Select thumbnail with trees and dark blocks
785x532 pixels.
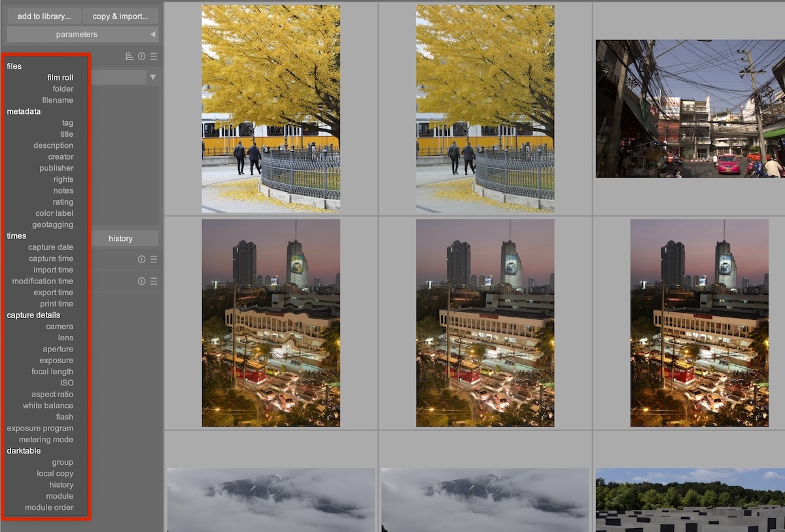(690, 500)
